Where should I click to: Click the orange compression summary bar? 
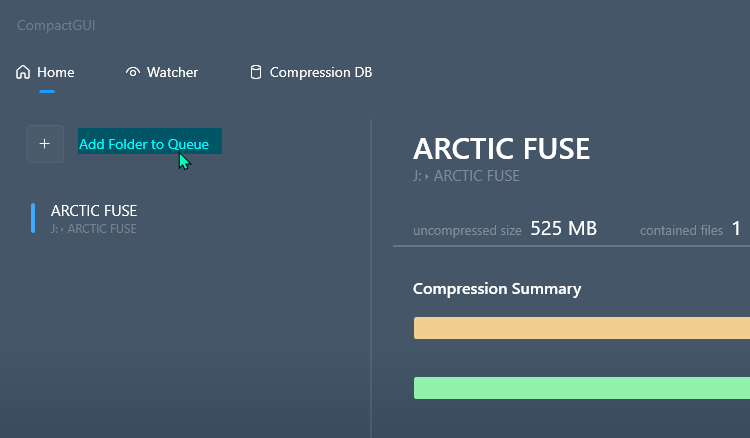(580, 328)
